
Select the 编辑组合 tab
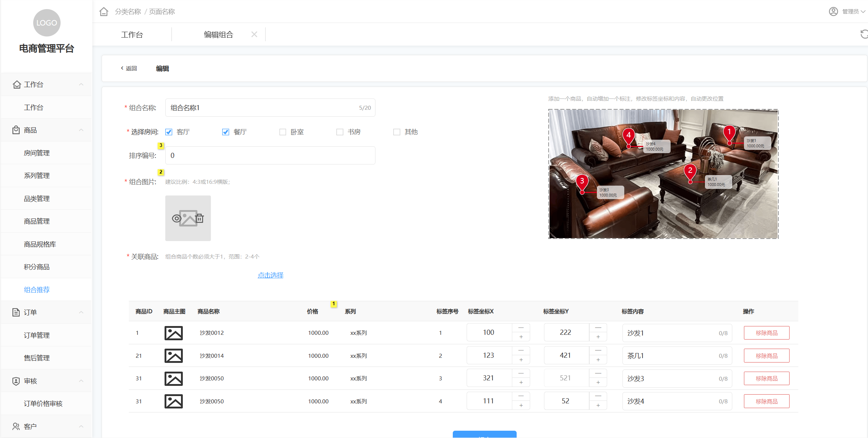pos(218,35)
